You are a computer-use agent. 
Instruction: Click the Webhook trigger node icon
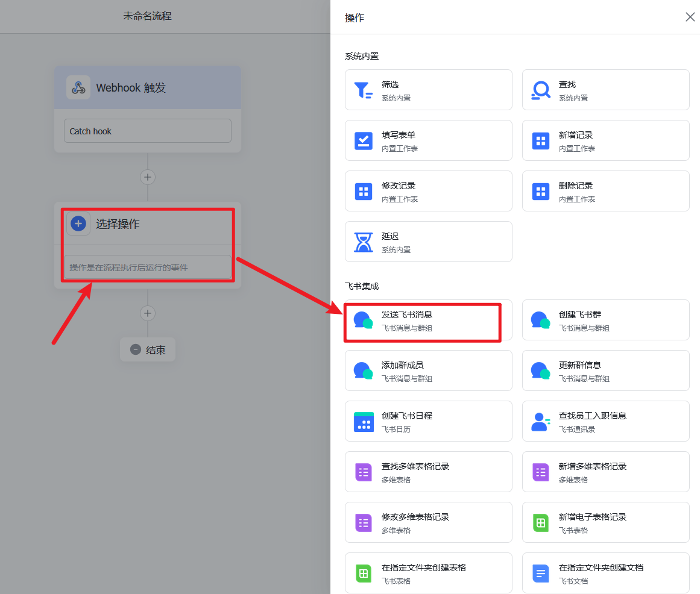pyautogui.click(x=78, y=87)
